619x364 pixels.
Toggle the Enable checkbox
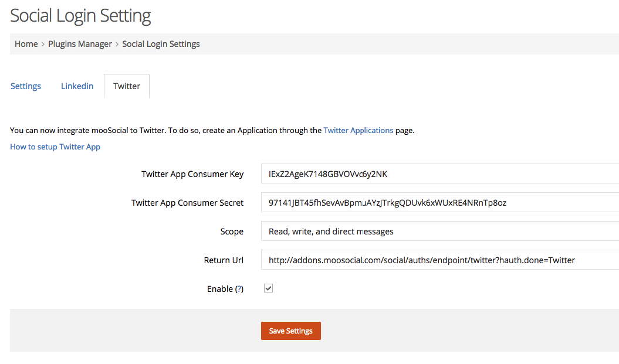(269, 288)
